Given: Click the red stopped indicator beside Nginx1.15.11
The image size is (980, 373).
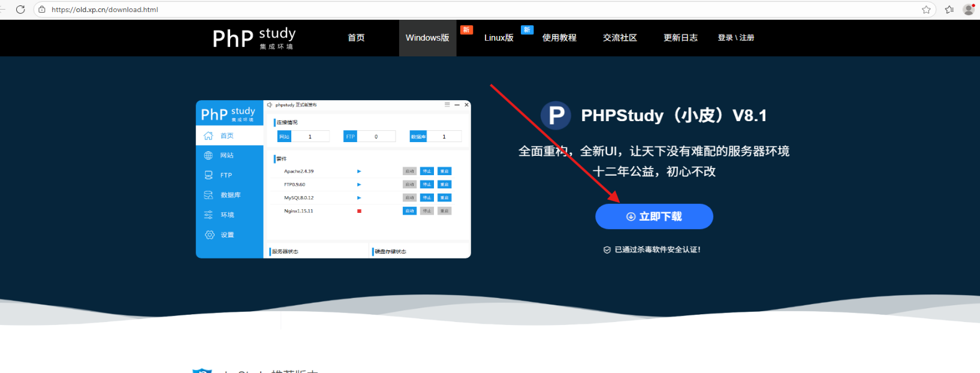Looking at the screenshot, I should pyautogui.click(x=359, y=211).
